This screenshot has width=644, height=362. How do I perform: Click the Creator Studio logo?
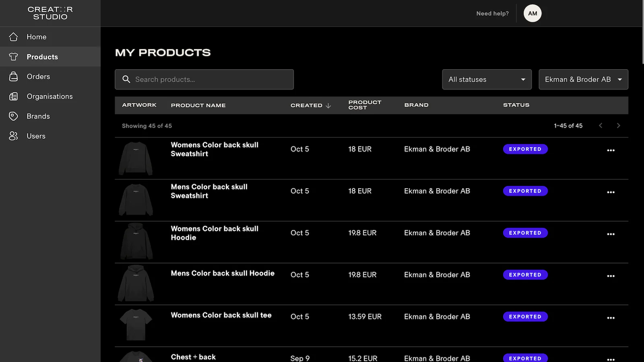50,13
